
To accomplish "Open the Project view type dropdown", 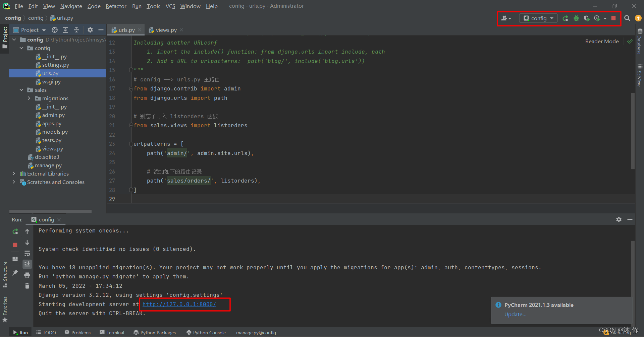I will [x=30, y=30].
